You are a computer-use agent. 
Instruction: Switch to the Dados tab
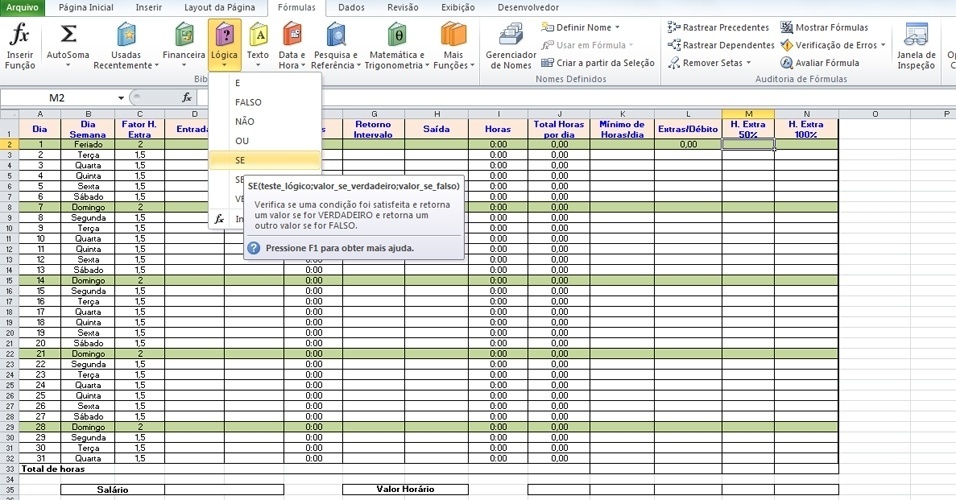tap(351, 7)
